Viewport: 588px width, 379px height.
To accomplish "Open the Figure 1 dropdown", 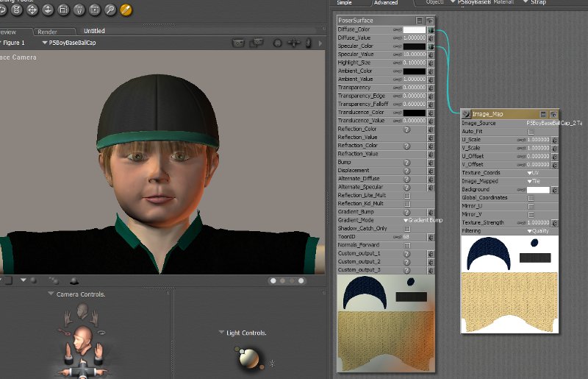I will (x=12, y=43).
